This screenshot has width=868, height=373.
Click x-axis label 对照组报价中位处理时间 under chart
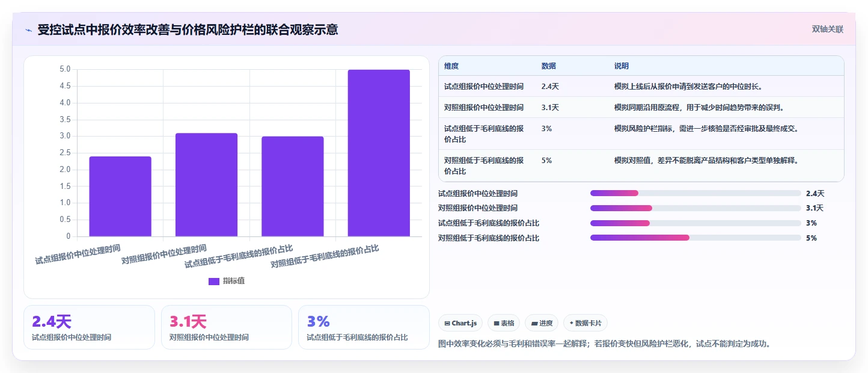coord(164,254)
